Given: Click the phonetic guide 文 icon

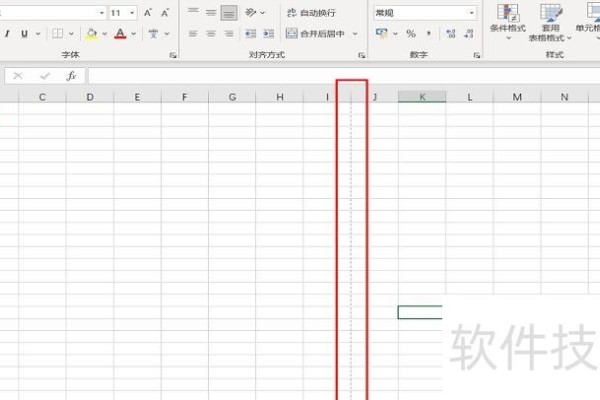Looking at the screenshot, I should 153,34.
